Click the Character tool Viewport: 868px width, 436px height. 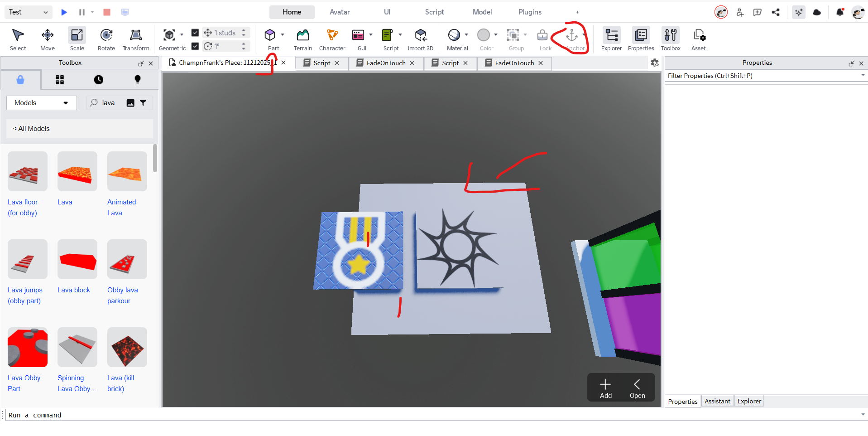point(332,39)
